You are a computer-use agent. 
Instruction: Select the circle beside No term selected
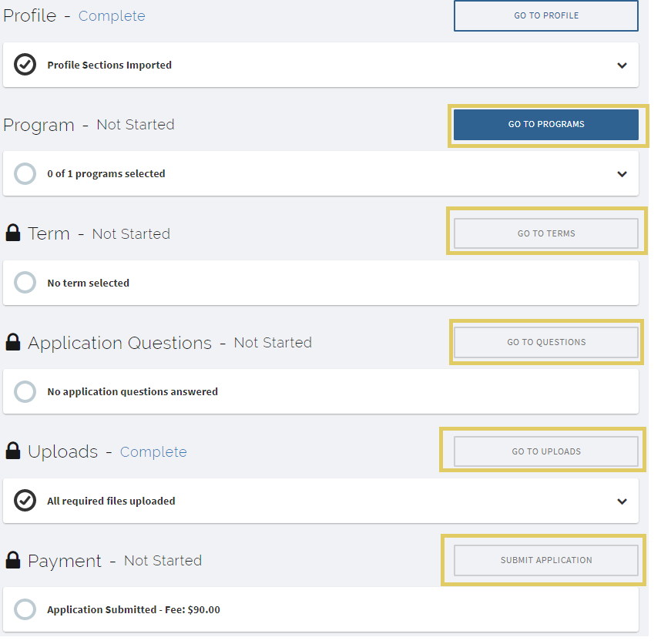25,282
